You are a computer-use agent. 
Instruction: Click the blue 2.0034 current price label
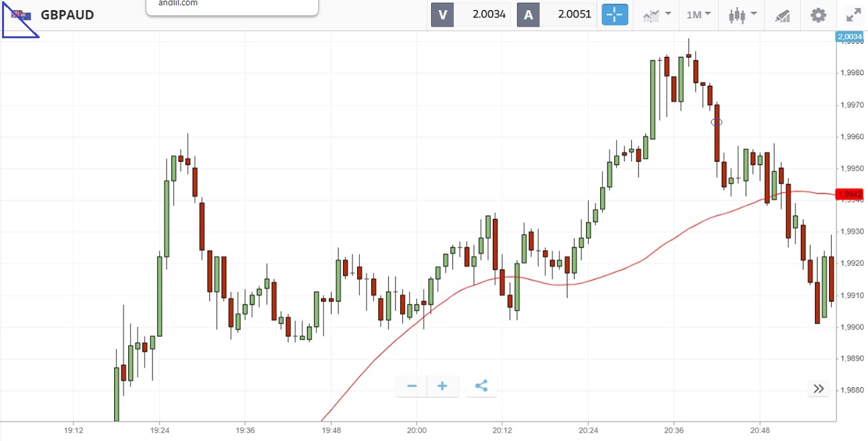pyautogui.click(x=849, y=36)
